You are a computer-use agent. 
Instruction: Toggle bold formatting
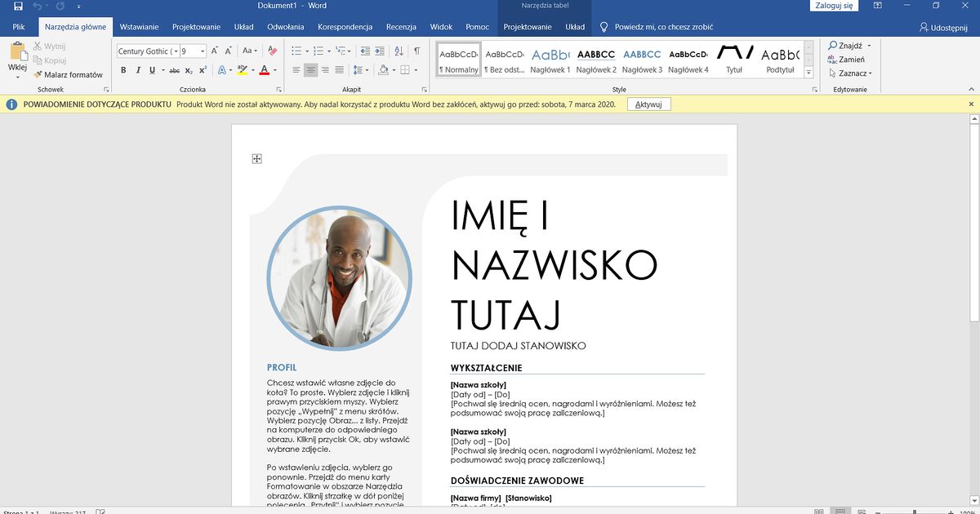pyautogui.click(x=123, y=69)
